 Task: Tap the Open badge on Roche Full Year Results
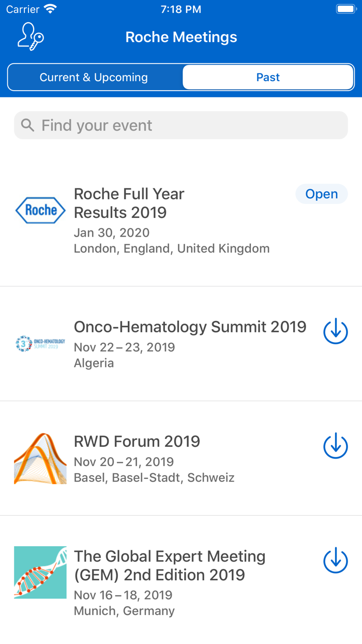[x=322, y=194]
